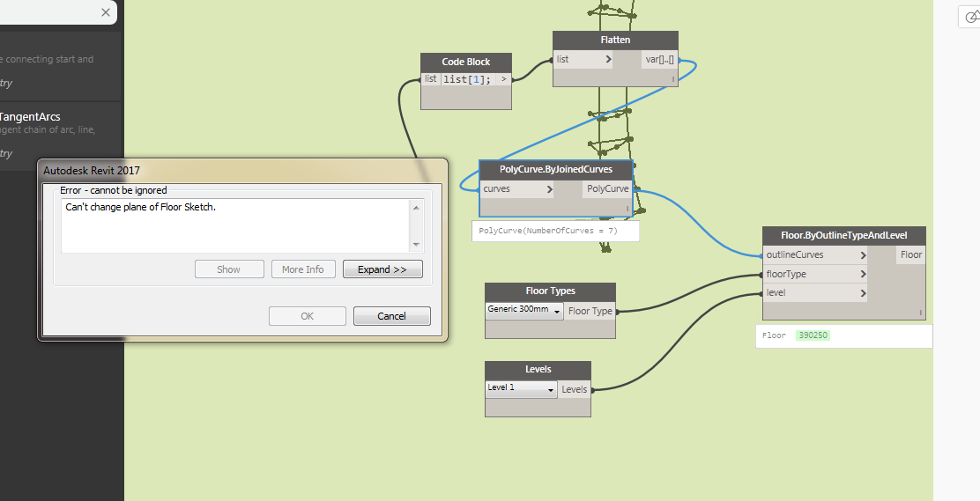Viewport: 980px width, 501px height.
Task: Click the Levels output port
Action: pos(574,389)
